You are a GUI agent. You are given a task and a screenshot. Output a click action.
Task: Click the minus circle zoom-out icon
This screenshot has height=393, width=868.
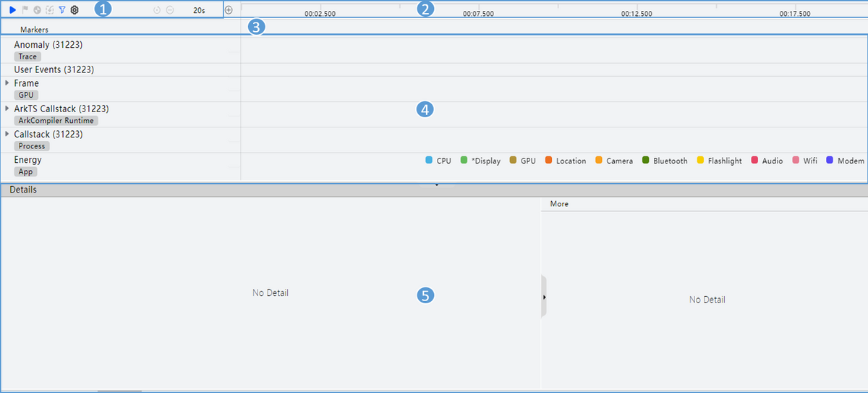point(169,10)
